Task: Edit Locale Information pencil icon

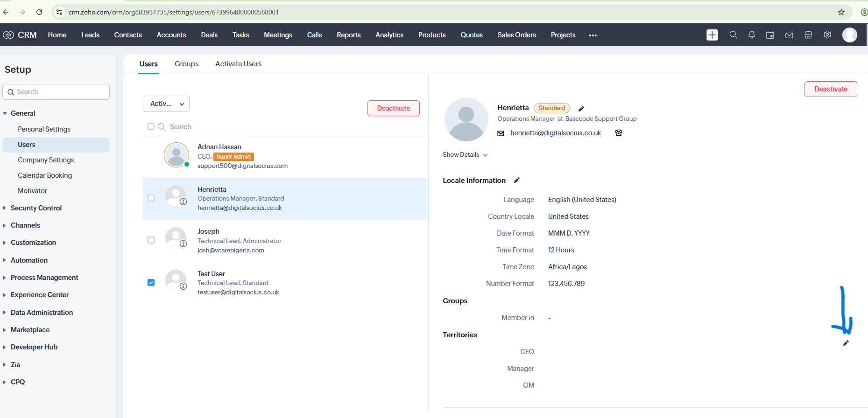Action: click(x=517, y=180)
